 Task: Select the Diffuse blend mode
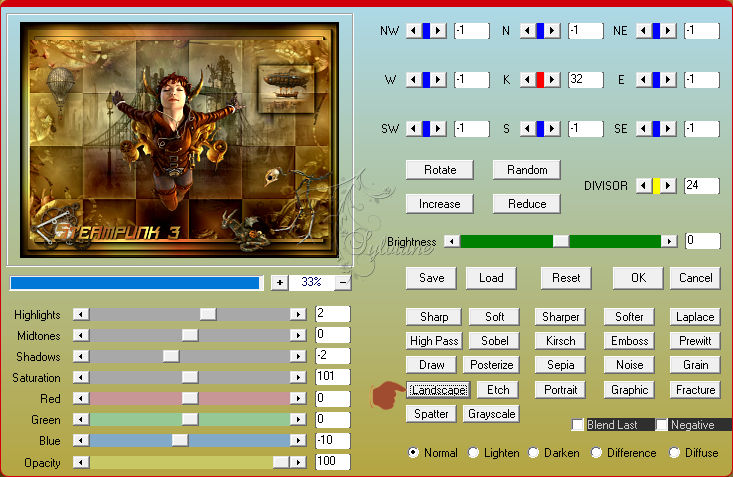pos(674,453)
